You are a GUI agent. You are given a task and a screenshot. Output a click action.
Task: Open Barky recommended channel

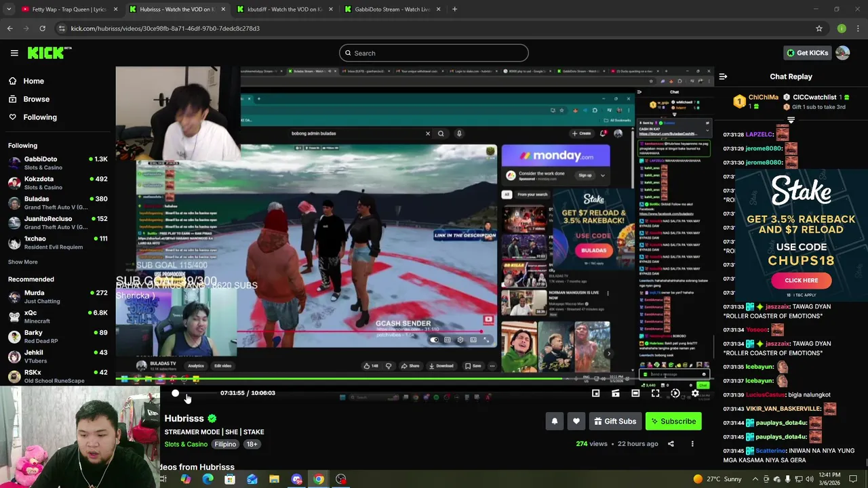[x=58, y=336]
